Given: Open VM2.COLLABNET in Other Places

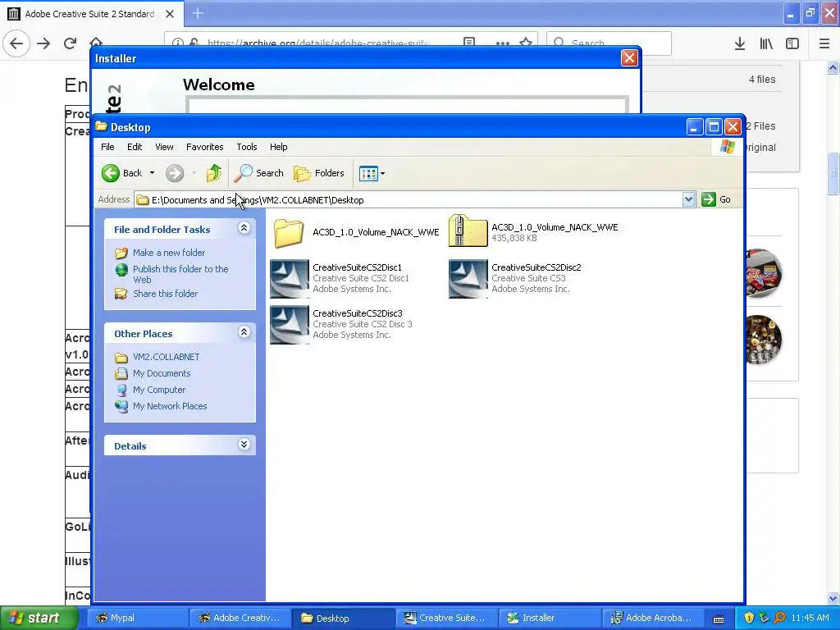Looking at the screenshot, I should point(166,357).
